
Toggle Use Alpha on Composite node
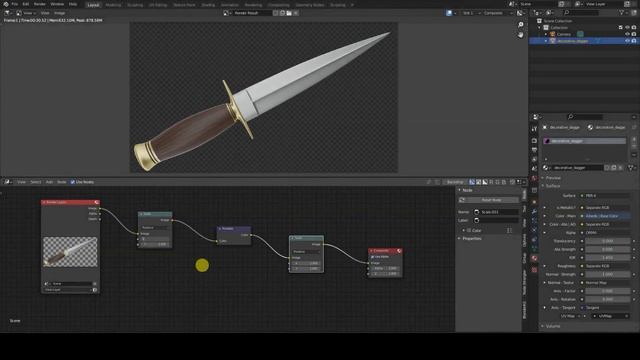pos(372,257)
